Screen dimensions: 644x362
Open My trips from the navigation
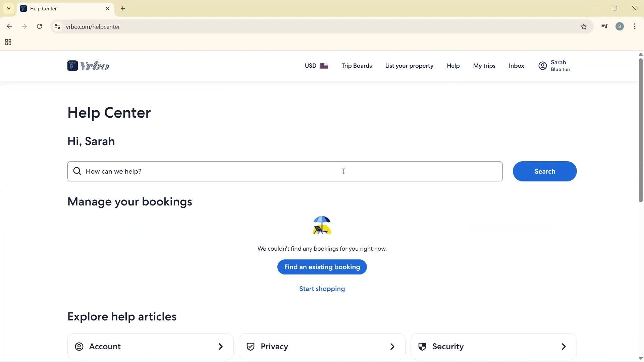[x=484, y=65]
